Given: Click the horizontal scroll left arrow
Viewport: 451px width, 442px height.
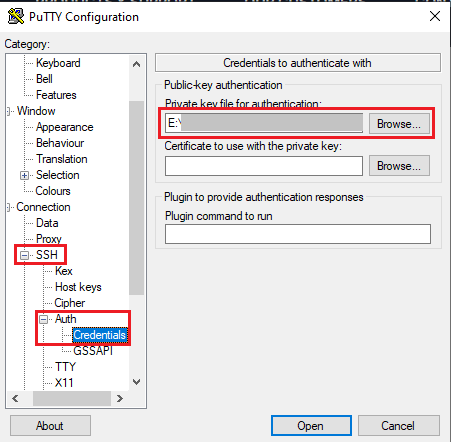Looking at the screenshot, I should click(15, 398).
